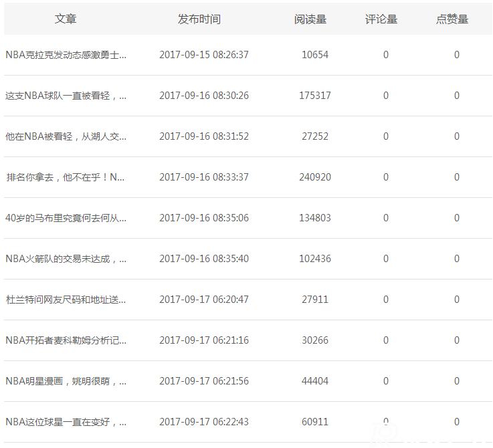493x448 pixels.
Task: Open article "NBA火箭队的交易未达成，..."
Action: [x=66, y=259]
